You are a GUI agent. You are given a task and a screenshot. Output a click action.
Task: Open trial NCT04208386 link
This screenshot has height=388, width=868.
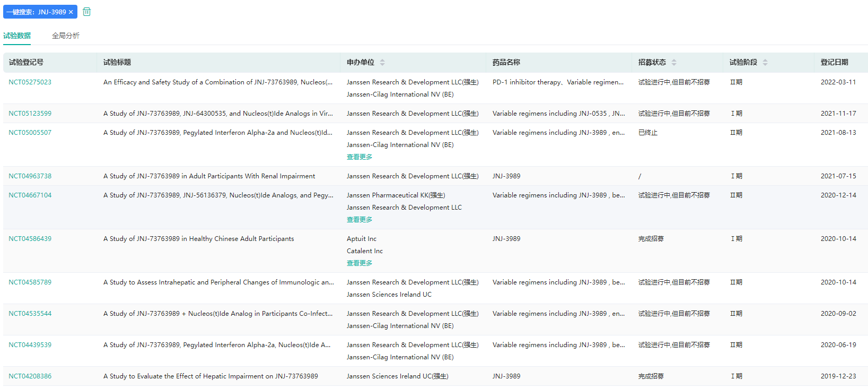30,376
